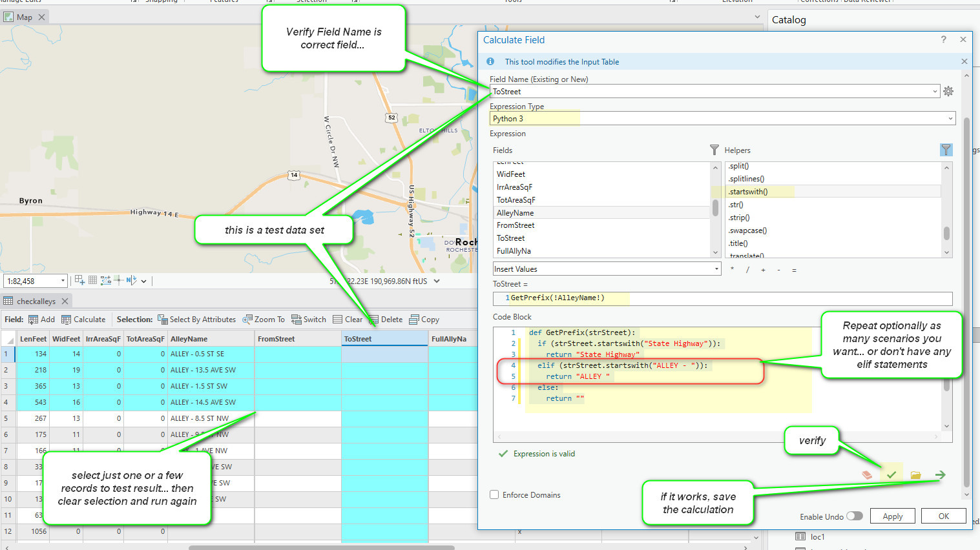Toggle the Enable Undo switch
Image resolution: width=980 pixels, height=550 pixels.
tap(854, 516)
